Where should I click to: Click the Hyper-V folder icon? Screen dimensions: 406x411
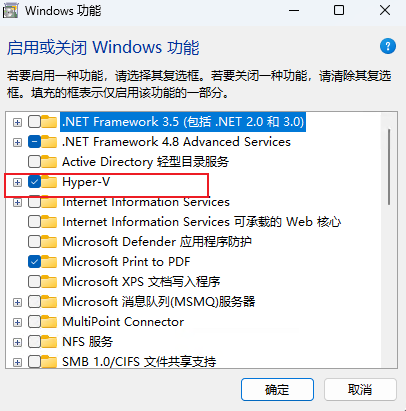(49, 182)
